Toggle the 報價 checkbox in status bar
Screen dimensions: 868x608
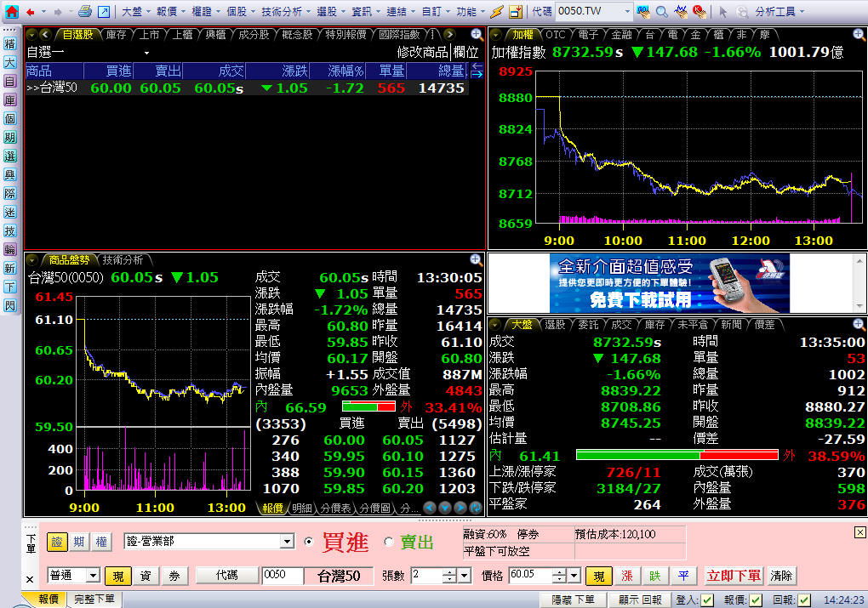(x=755, y=600)
